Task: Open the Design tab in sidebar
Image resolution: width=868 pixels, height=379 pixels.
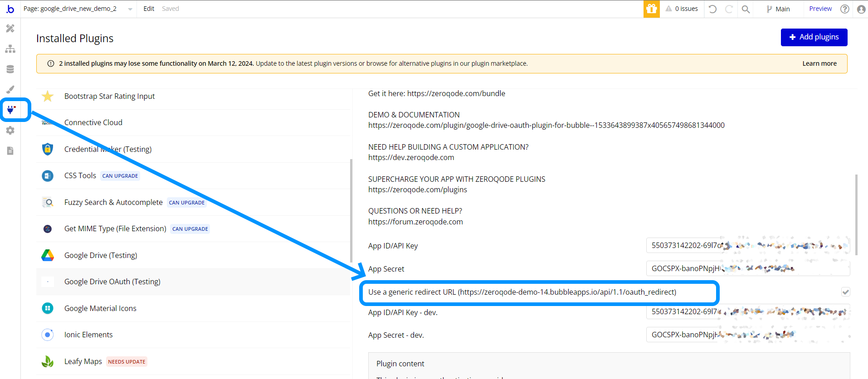Action: point(10,29)
